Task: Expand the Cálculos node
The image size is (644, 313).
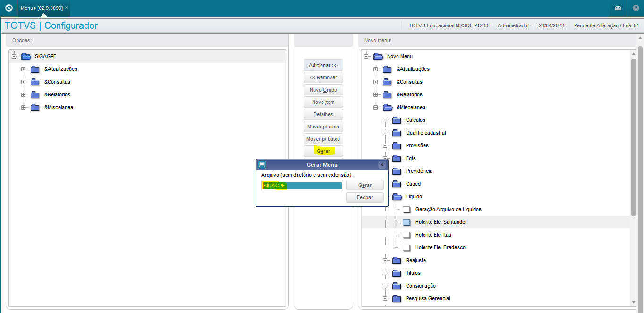Action: pyautogui.click(x=385, y=120)
